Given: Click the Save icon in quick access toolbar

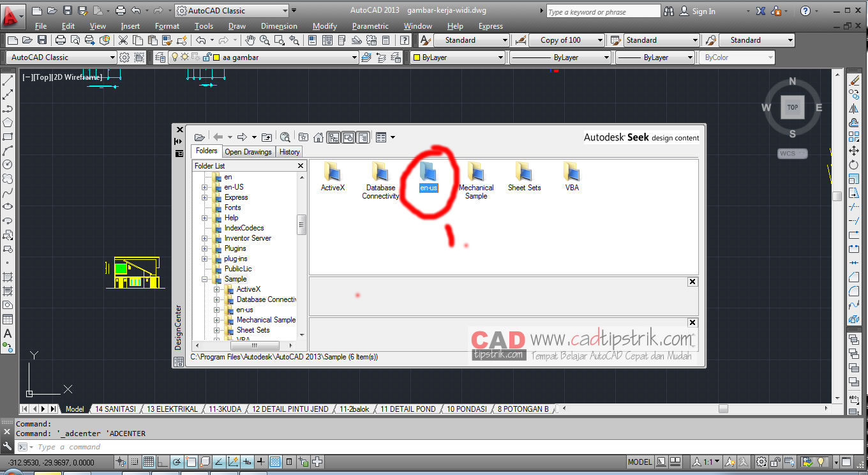Looking at the screenshot, I should (69, 11).
